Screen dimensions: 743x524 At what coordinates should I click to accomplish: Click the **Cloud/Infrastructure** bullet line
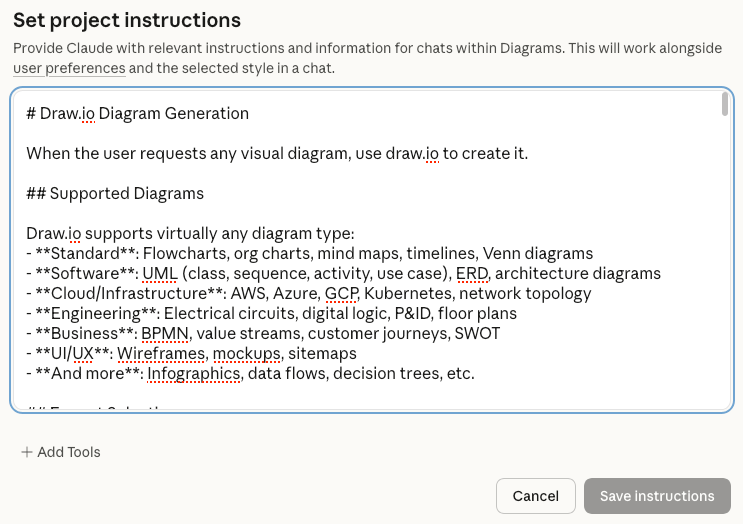[x=309, y=293]
